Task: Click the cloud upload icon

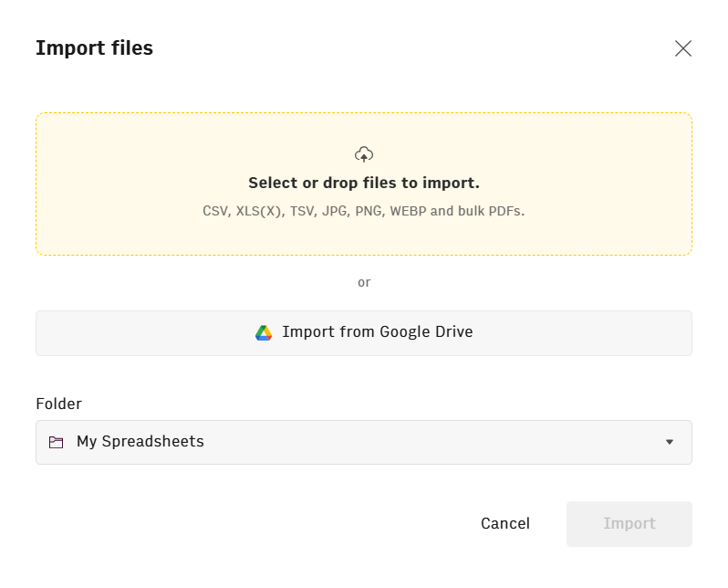Action: (x=363, y=154)
